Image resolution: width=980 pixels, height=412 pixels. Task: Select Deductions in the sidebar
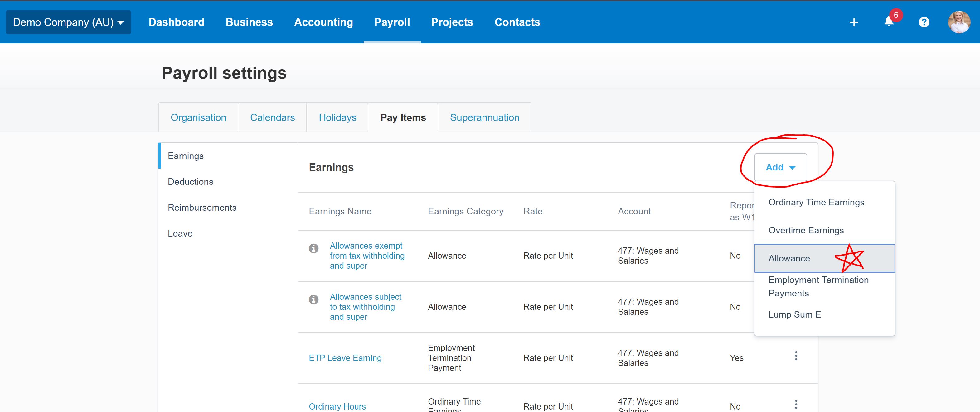pyautogui.click(x=191, y=182)
